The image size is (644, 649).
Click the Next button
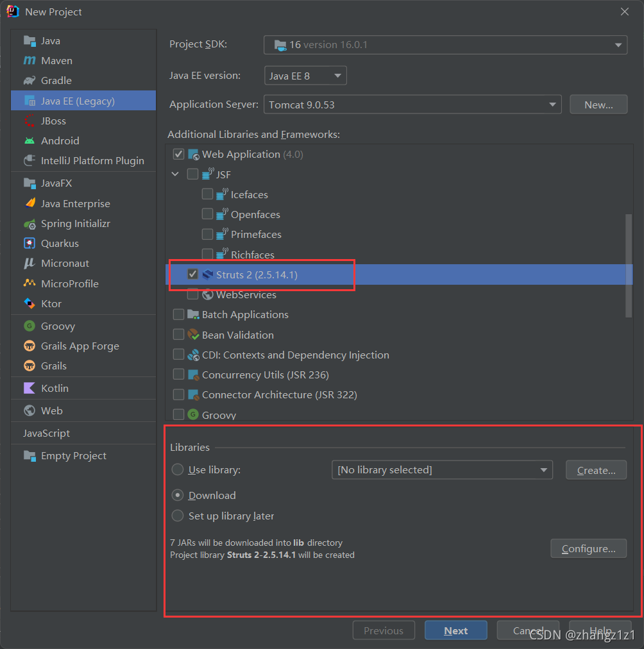click(455, 630)
